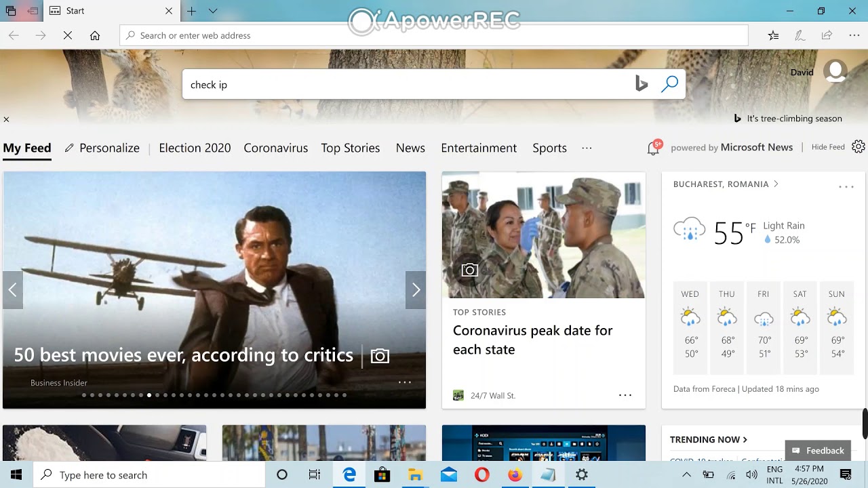Screen dimensions: 868x488
Task: Launch Opera from the taskbar
Action: click(x=481, y=475)
